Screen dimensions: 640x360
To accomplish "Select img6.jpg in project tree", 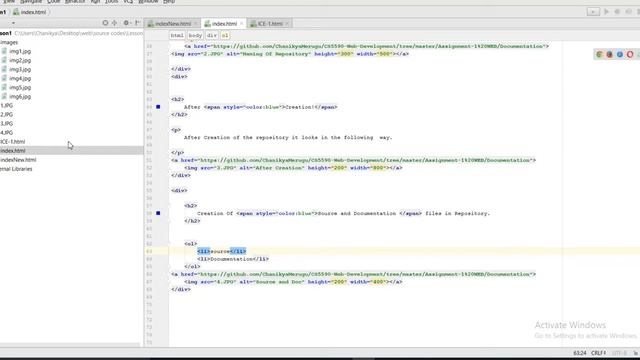I will coord(20,97).
